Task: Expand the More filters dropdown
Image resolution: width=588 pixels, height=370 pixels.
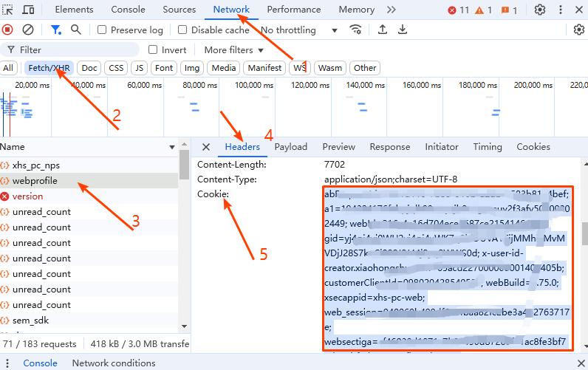Action: coord(233,49)
